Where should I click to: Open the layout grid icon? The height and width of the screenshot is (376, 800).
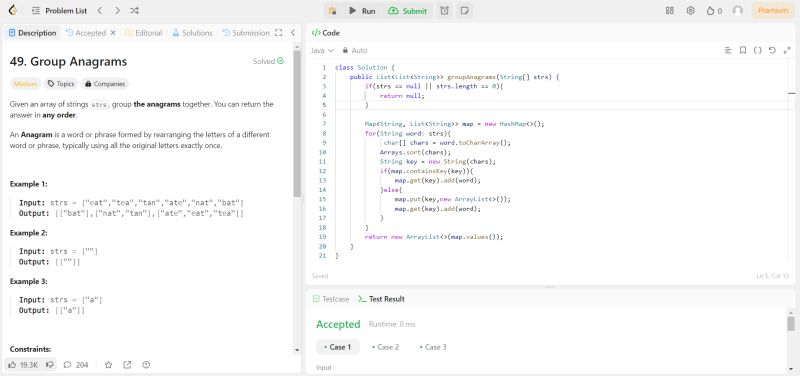coord(670,11)
